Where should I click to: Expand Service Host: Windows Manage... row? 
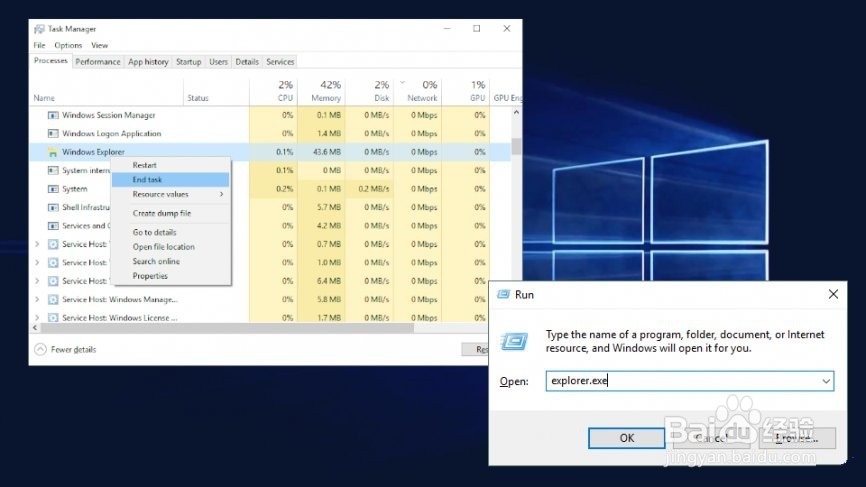click(x=37, y=299)
